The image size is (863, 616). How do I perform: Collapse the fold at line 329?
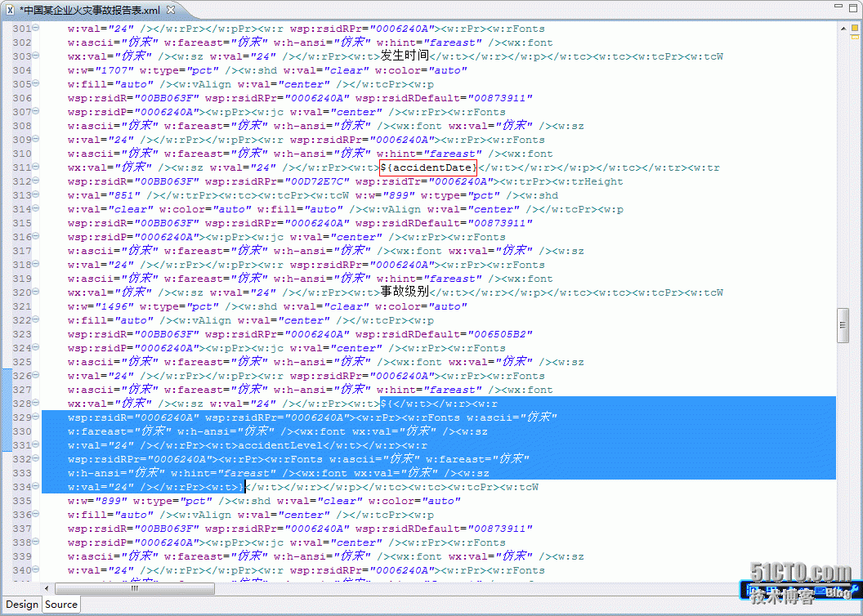coord(36,417)
